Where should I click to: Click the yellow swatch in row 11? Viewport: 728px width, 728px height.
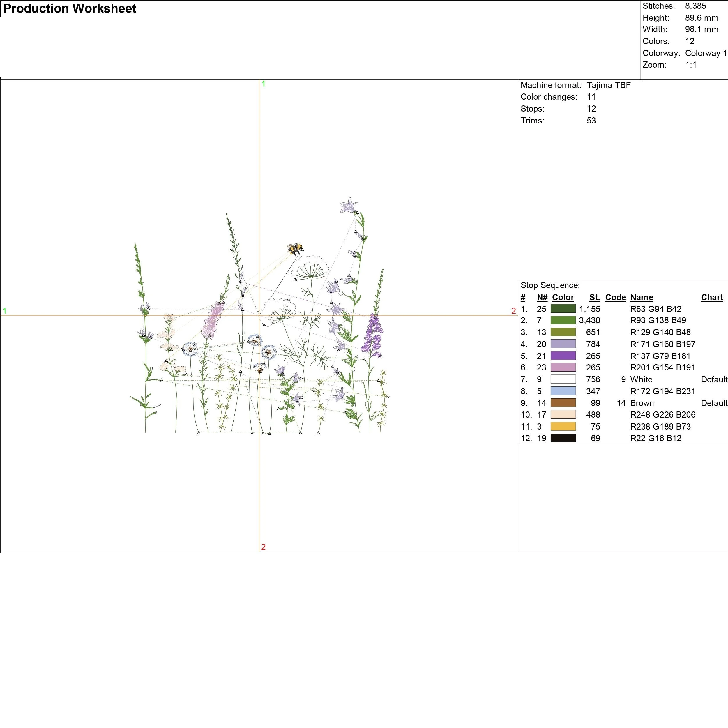(x=563, y=426)
